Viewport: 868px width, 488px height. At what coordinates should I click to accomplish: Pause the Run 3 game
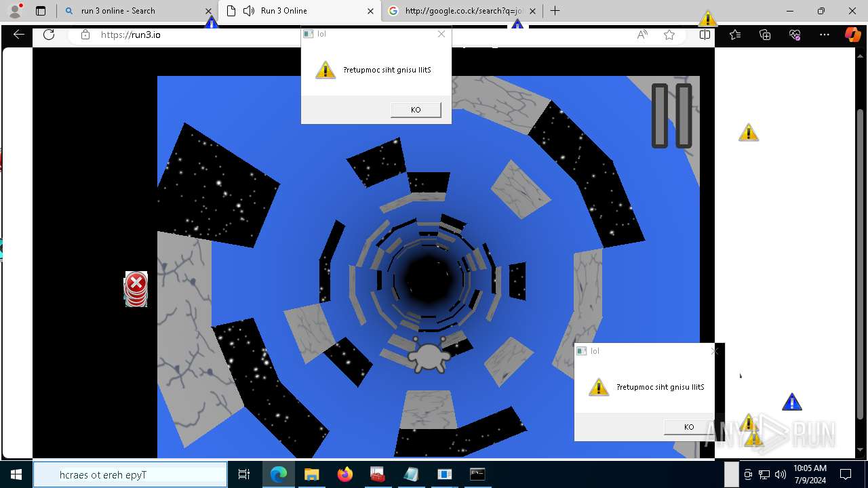point(671,115)
